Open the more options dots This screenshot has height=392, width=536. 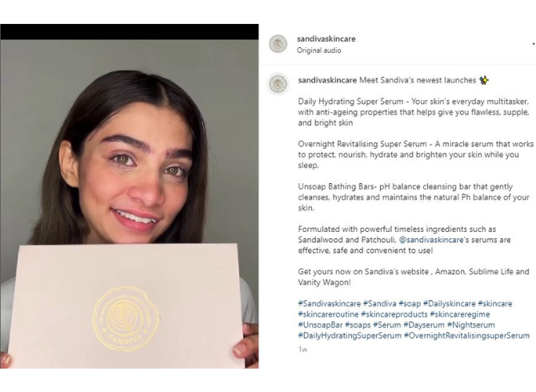pyautogui.click(x=534, y=44)
